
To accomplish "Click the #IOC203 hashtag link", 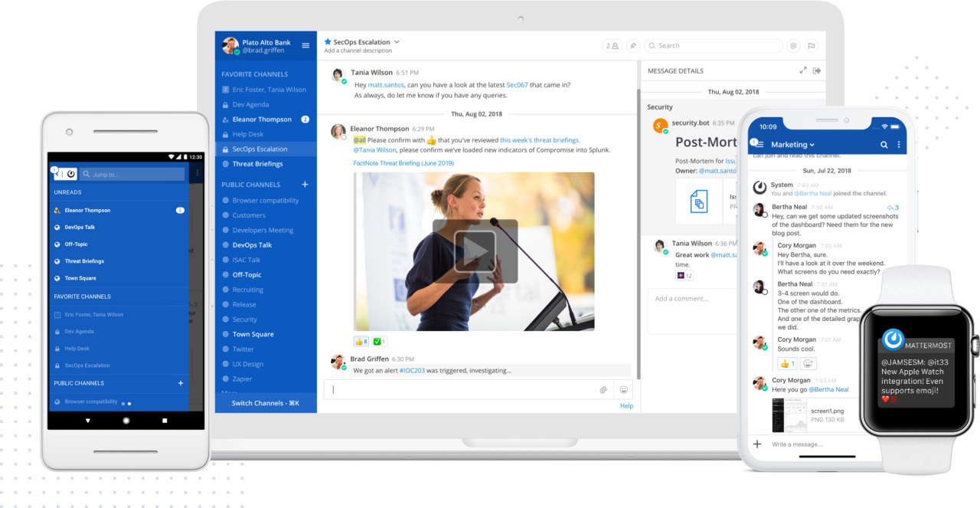I will [x=412, y=370].
